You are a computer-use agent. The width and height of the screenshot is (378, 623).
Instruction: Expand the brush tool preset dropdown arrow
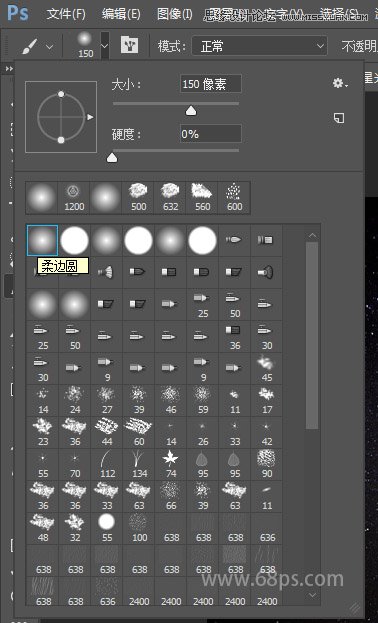click(x=50, y=47)
